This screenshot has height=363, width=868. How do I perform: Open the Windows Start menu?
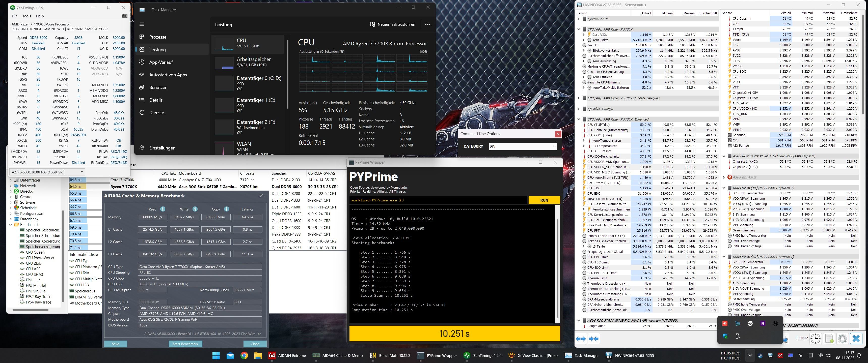click(x=216, y=356)
